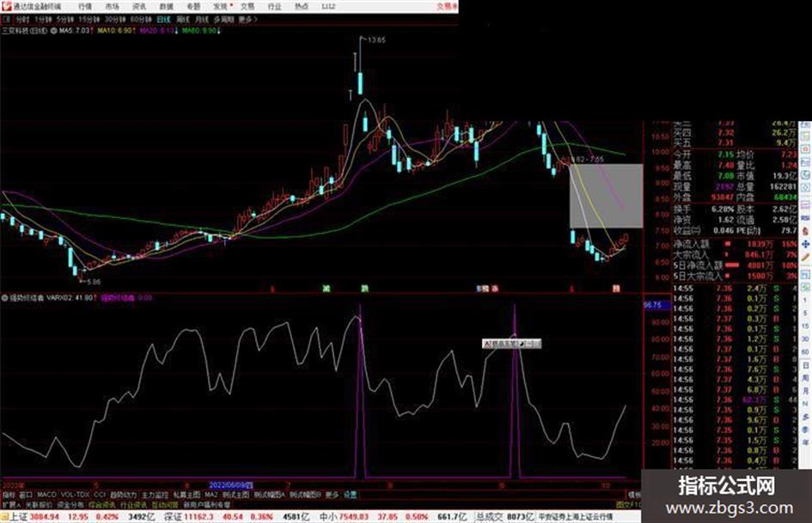
Task: Click the floating drawing toolbar on indicator chart
Action: pos(511,344)
